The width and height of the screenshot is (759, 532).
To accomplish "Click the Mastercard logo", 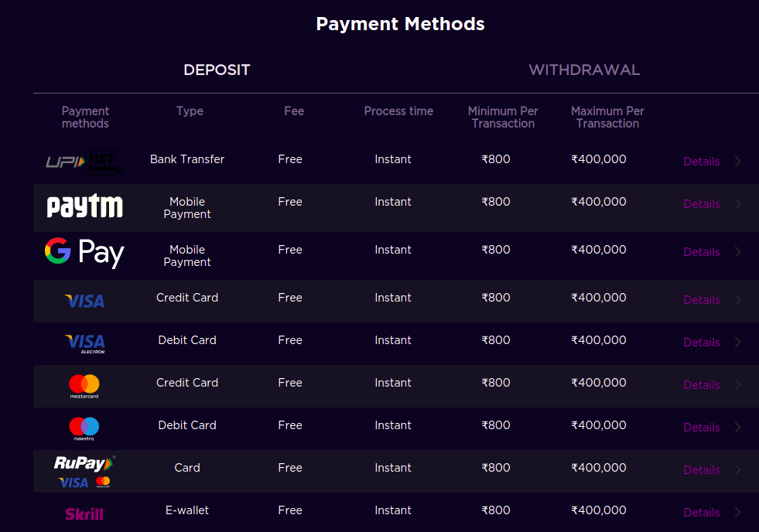I will tap(84, 387).
